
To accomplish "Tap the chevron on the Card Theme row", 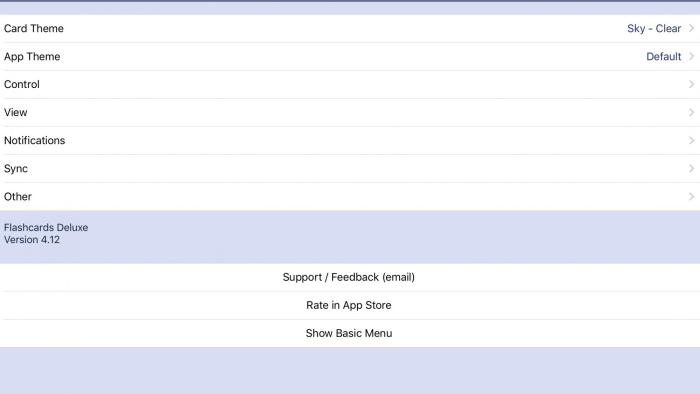I will click(691, 28).
